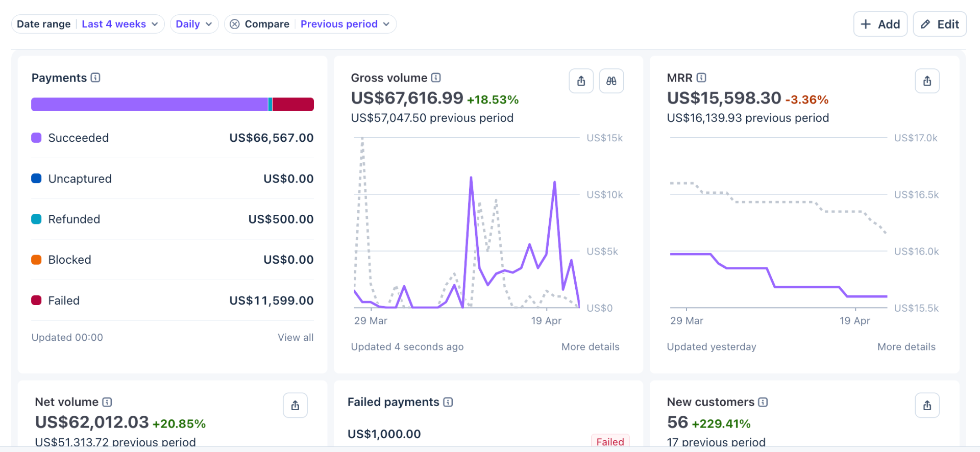This screenshot has height=452, width=980.
Task: Click the -3.36% MRR change
Action: (x=807, y=99)
